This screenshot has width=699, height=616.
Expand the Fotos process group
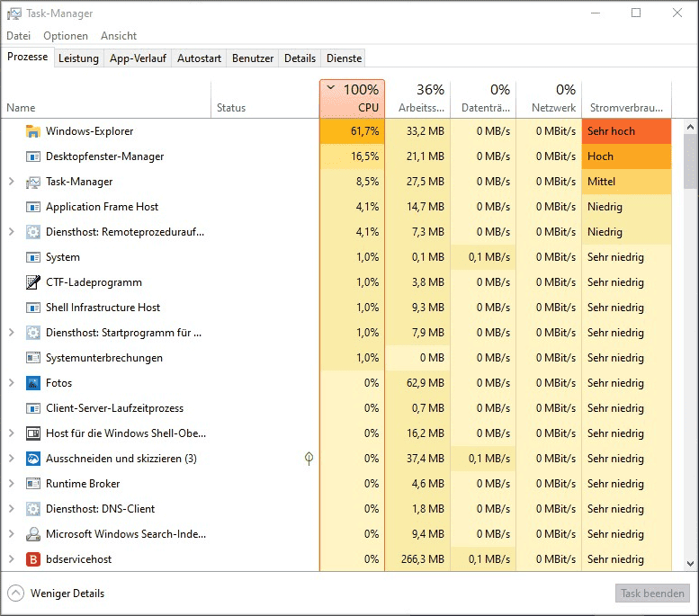coord(12,383)
